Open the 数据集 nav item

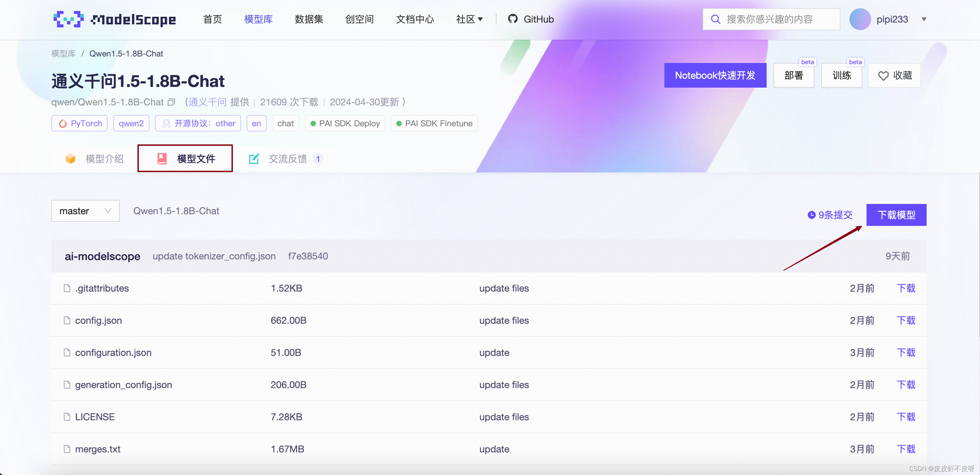click(309, 19)
